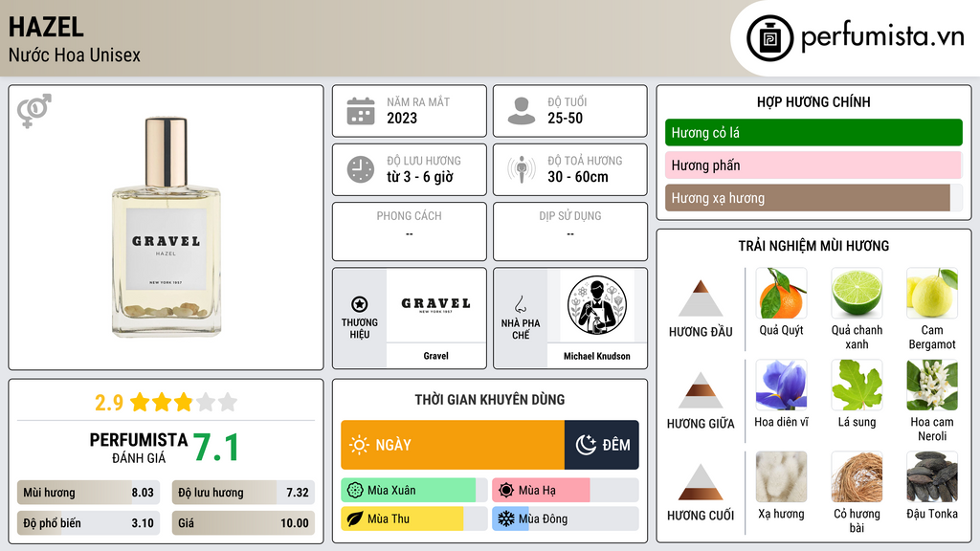Click the calendar icon beside Năm ra mắt
The height and width of the screenshot is (551, 980).
tap(361, 111)
